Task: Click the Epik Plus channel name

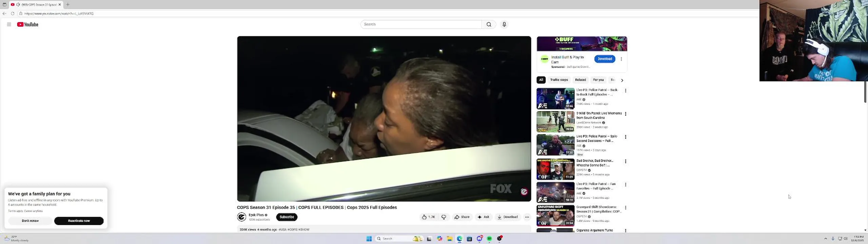Action: (x=256, y=215)
